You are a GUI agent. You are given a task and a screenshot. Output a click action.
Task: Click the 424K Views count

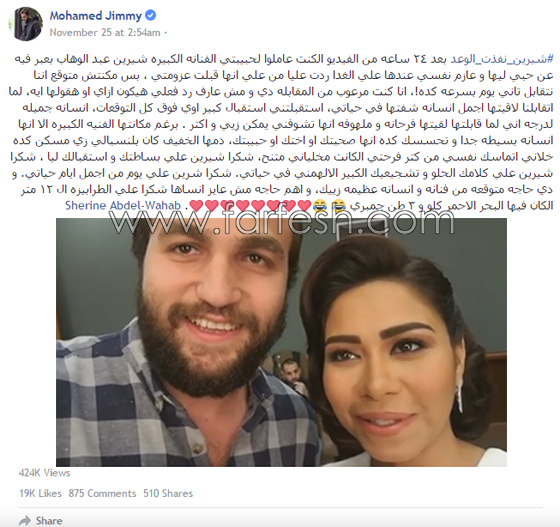click(x=45, y=473)
